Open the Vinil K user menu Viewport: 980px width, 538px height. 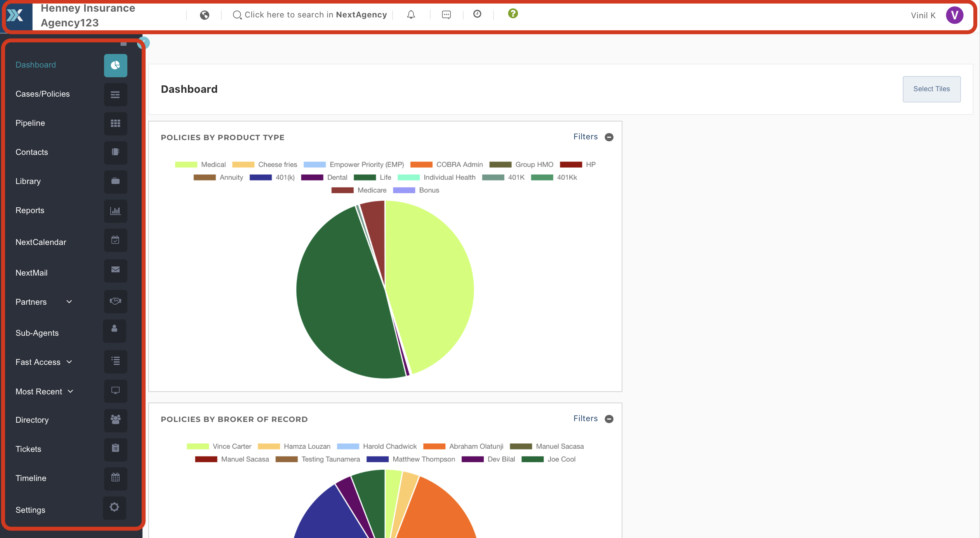pyautogui.click(x=923, y=16)
